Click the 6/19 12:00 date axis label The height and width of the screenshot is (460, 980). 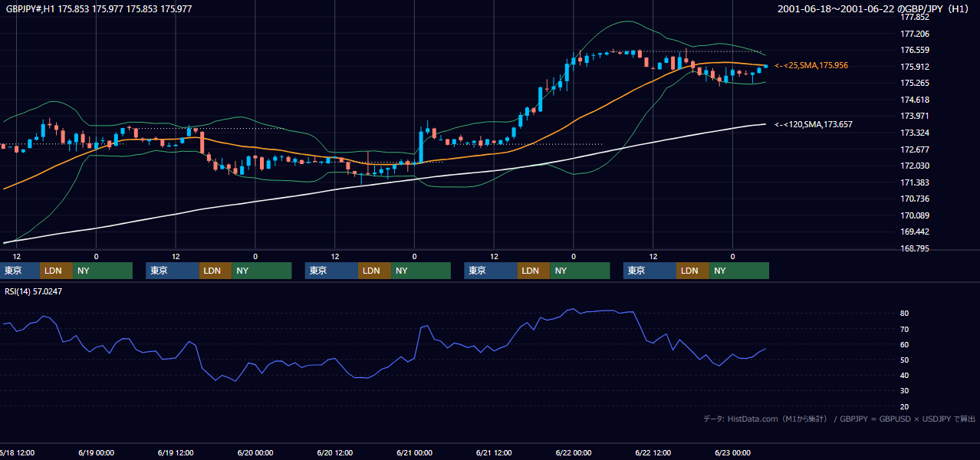(176, 452)
